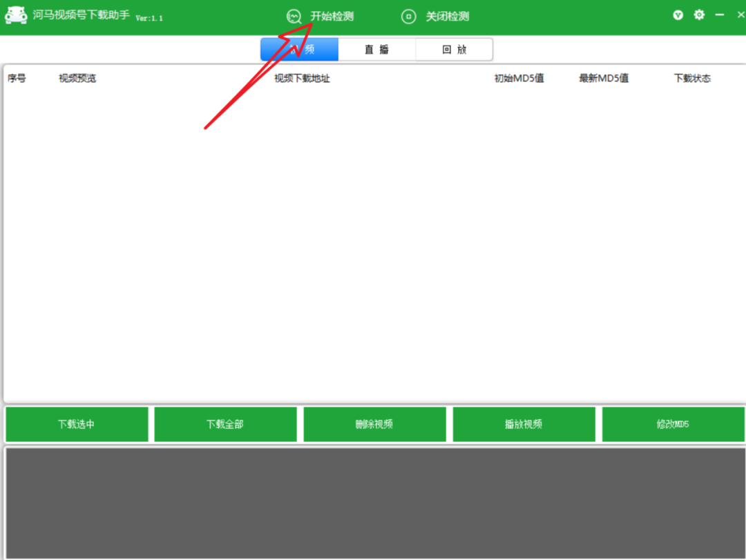Close the window with the X
This screenshot has height=560, width=746.
740,15
